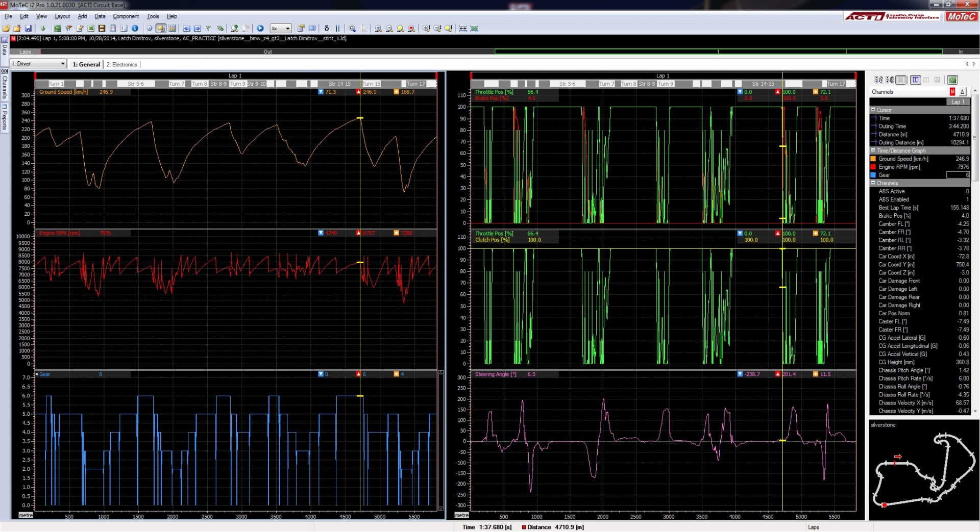Image resolution: width=980 pixels, height=532 pixels.
Task: Sort channels alphabetically in Channels panel
Action: 878,80
